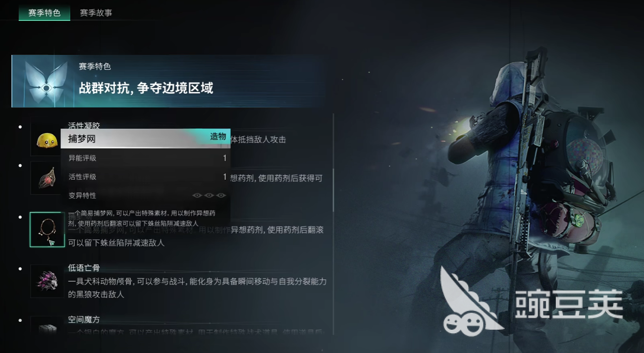Select the 空间魔方 cube icon
Viewport: 644px width, 353px height.
click(47, 327)
